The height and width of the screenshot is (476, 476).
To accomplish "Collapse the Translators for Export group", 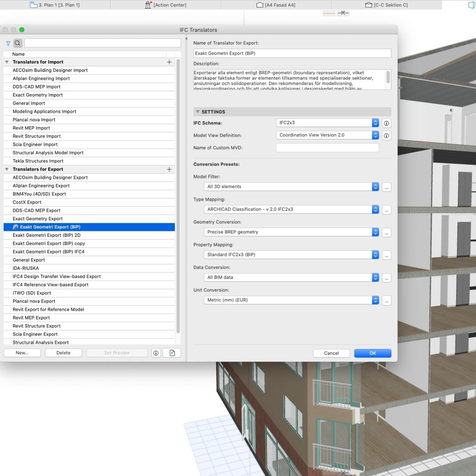I will point(7,169).
